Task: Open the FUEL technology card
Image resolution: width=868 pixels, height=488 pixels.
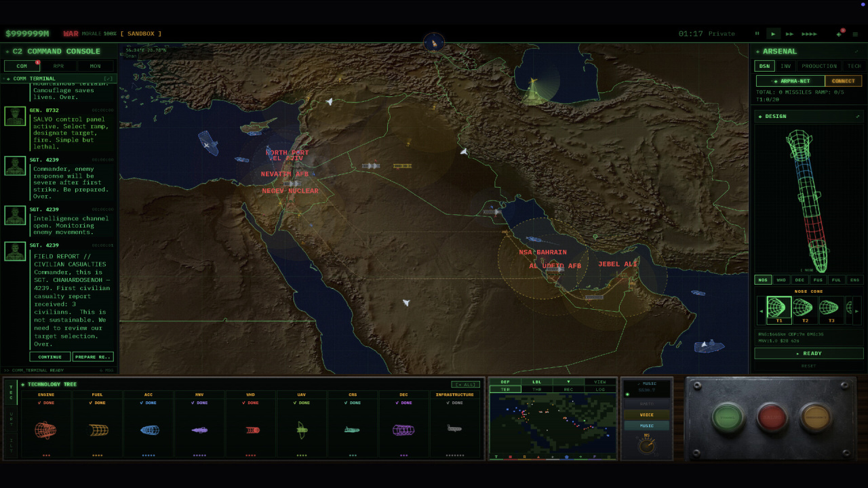Action: [x=98, y=424]
